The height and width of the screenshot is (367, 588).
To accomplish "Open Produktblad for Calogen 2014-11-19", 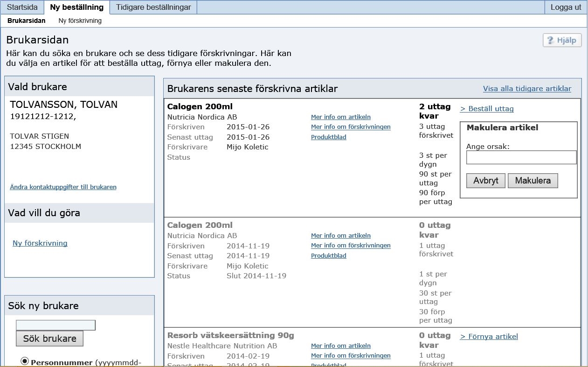I will tap(328, 256).
